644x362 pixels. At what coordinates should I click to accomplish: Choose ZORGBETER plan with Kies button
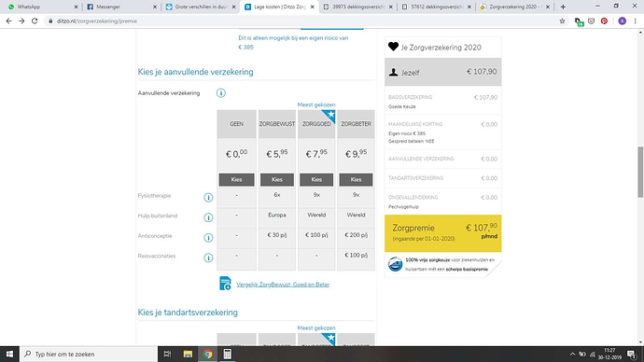(356, 180)
